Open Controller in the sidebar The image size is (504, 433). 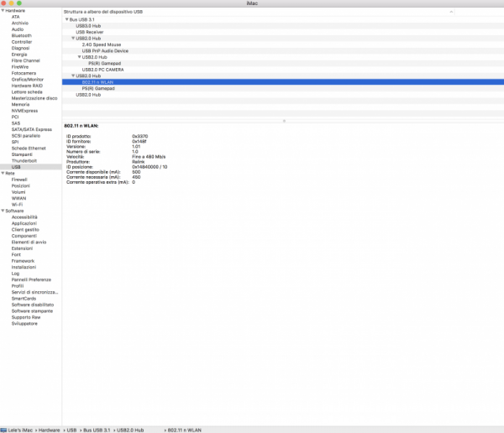tap(22, 42)
